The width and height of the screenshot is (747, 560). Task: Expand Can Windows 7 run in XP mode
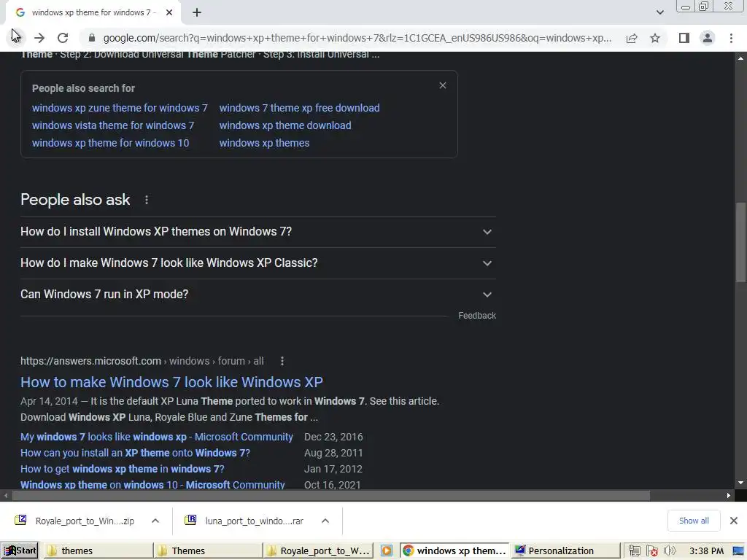[x=258, y=295]
